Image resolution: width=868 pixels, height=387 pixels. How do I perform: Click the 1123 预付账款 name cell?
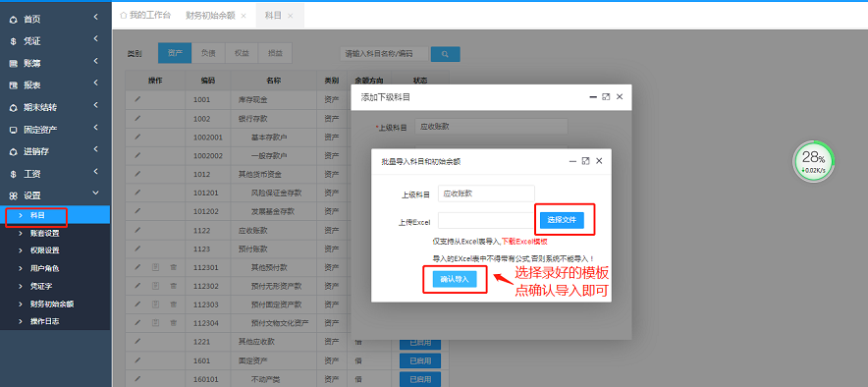click(274, 249)
